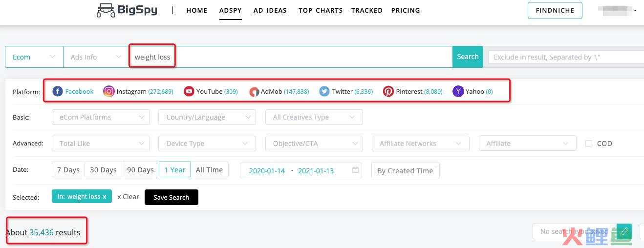Viewport: 644px width, 248px height.
Task: Click the start date 2020-01-14
Action: [267, 171]
